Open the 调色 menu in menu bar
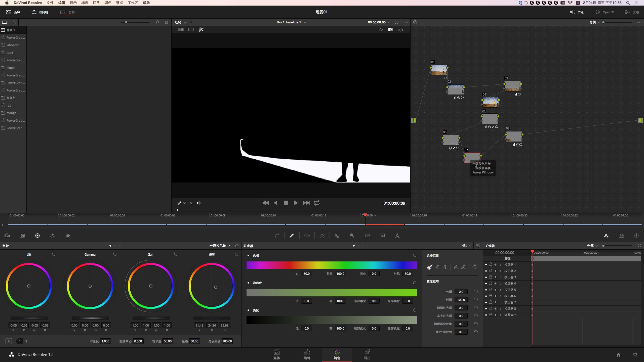The image size is (644, 362). [108, 3]
